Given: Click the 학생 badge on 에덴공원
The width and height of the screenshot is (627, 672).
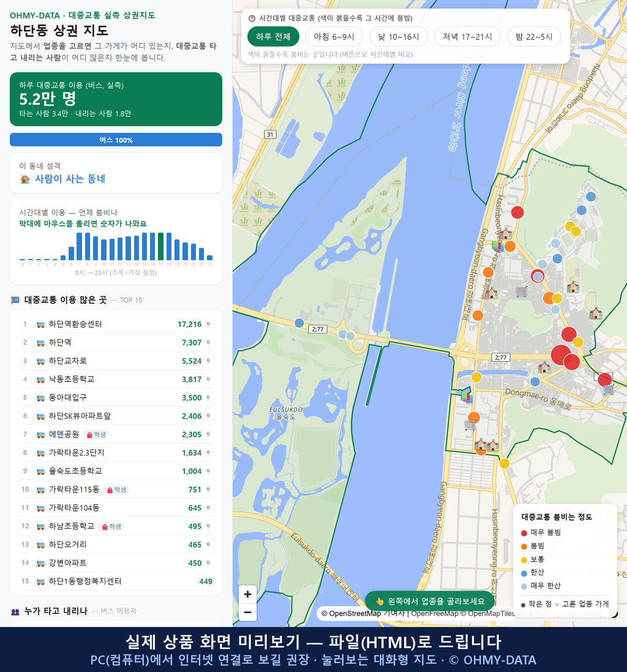Looking at the screenshot, I should click(x=96, y=435).
